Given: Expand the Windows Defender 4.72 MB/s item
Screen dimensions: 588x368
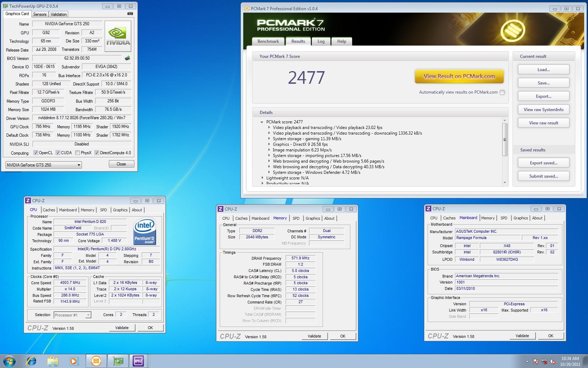Looking at the screenshot, I should (269, 172).
